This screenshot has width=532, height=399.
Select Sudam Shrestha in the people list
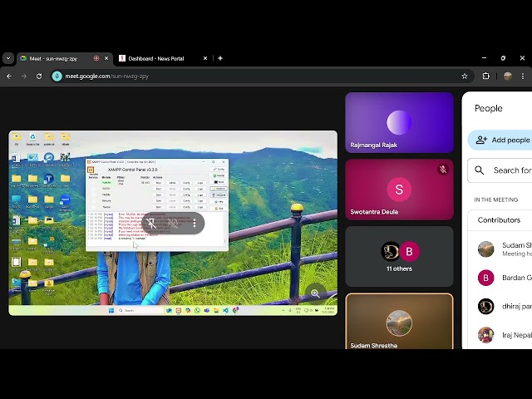tap(500, 249)
